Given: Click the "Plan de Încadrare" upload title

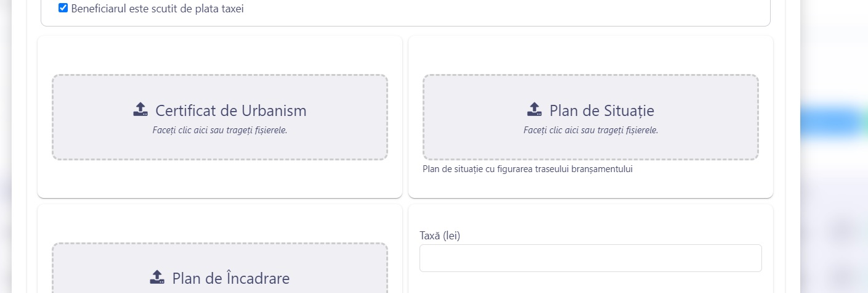Looking at the screenshot, I should (x=230, y=278).
